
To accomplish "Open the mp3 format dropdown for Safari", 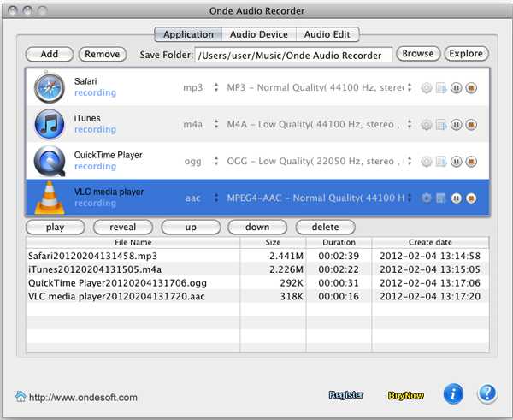I will point(216,87).
